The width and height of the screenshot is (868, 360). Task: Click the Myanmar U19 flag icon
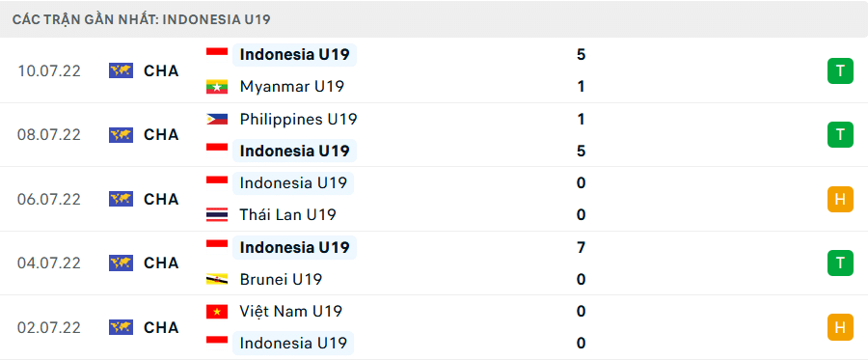point(217,87)
